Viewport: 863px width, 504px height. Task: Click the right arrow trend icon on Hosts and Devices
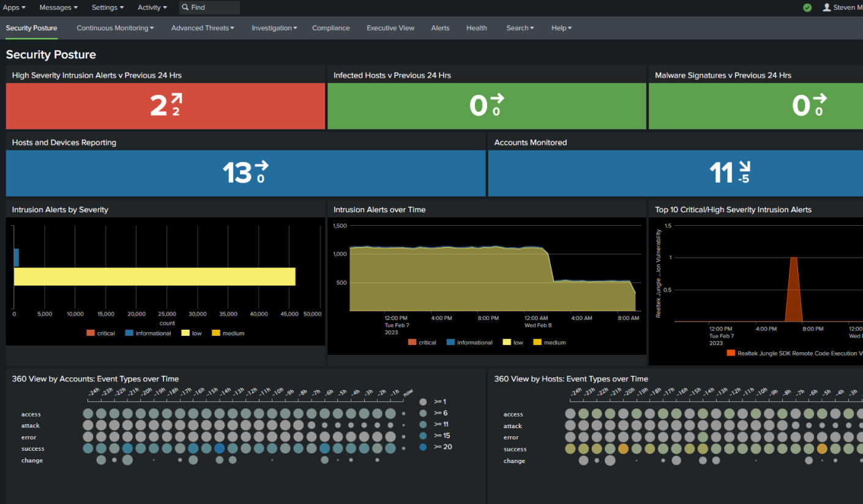coord(261,165)
